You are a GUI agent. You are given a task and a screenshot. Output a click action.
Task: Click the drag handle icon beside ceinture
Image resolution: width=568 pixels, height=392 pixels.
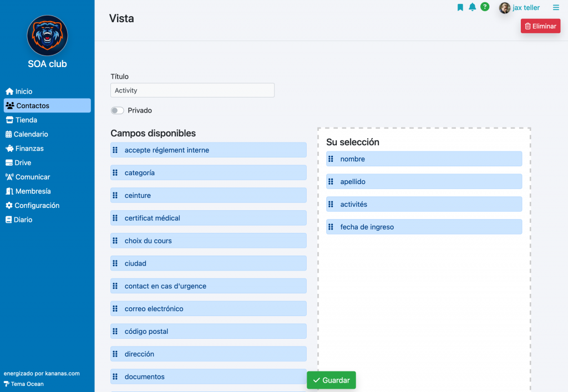(x=115, y=196)
